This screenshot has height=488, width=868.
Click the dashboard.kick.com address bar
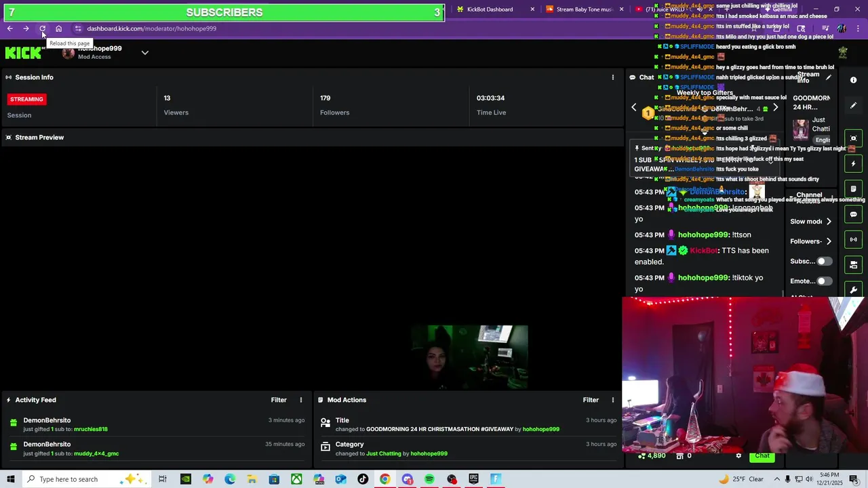(151, 28)
